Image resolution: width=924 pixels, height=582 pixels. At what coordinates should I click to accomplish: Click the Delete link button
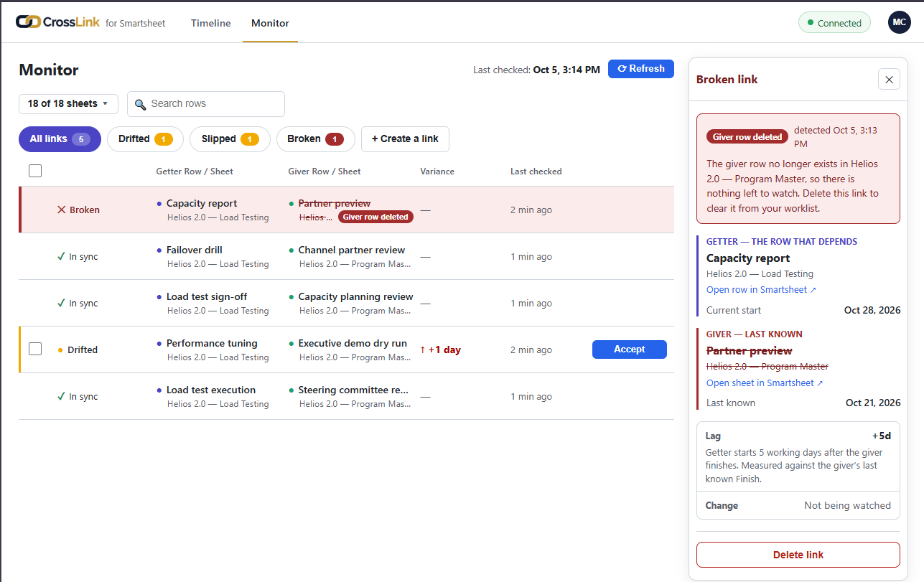click(x=798, y=555)
